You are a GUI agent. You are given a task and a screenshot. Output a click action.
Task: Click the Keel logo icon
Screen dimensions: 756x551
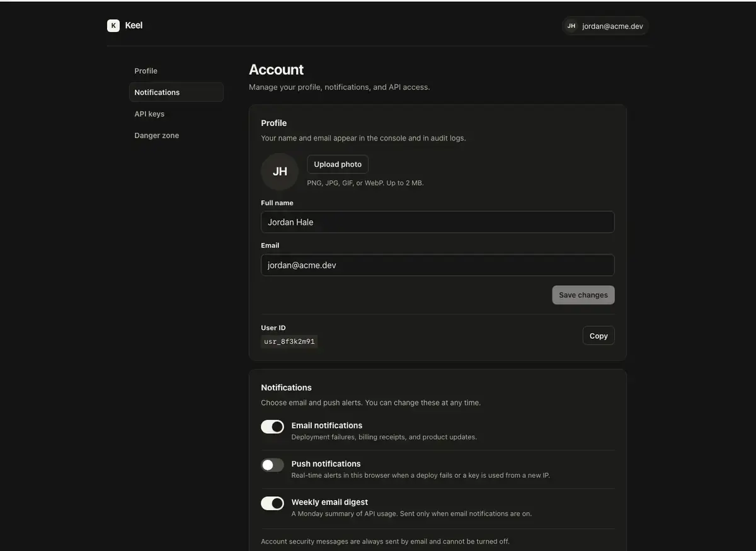(x=113, y=26)
